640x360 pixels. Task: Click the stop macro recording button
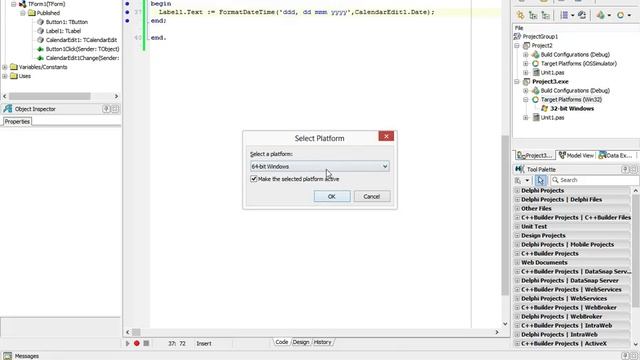(x=146, y=344)
